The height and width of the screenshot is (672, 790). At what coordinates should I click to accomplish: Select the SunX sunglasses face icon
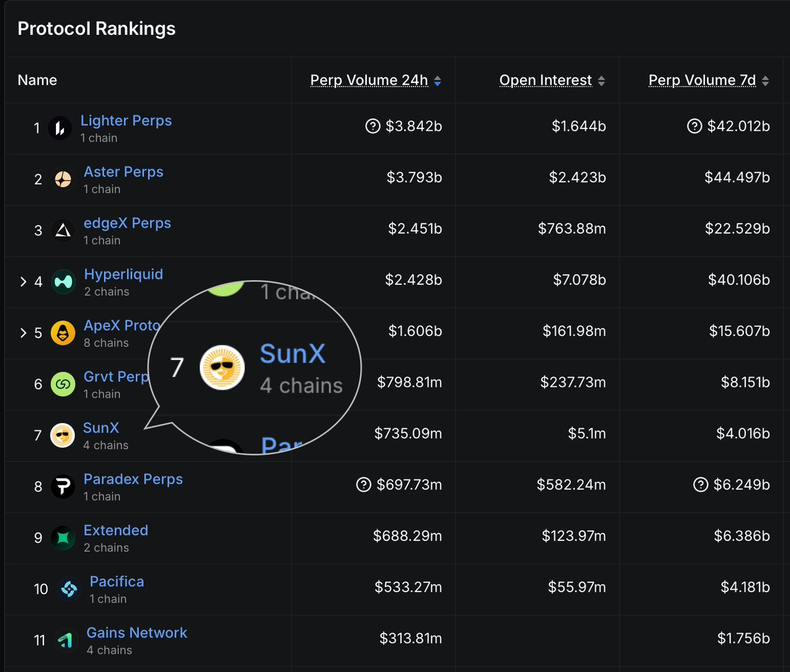tap(63, 436)
